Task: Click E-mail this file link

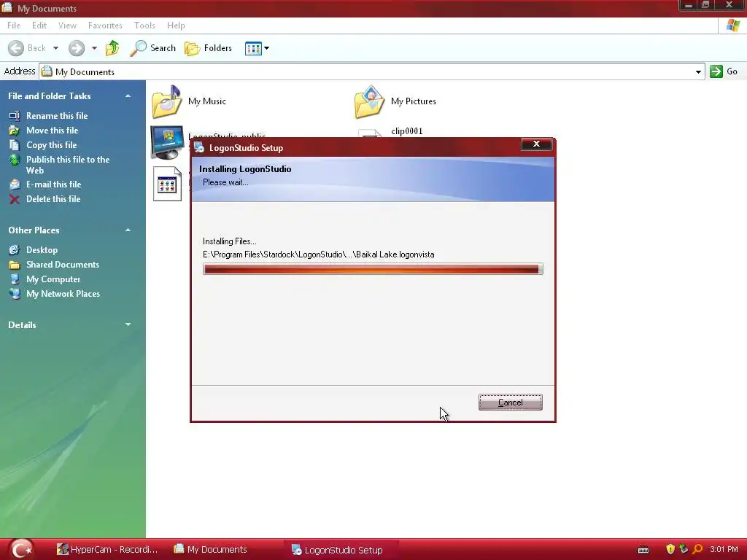Action: point(53,184)
